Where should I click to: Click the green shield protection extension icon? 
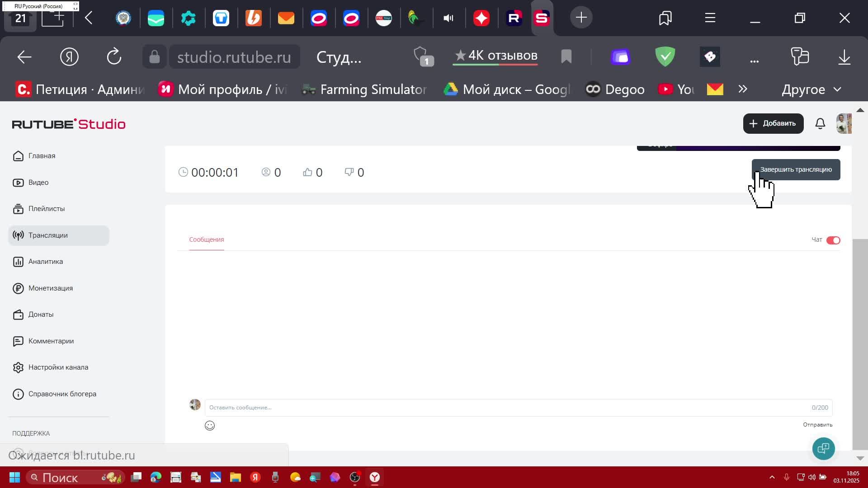[665, 57]
